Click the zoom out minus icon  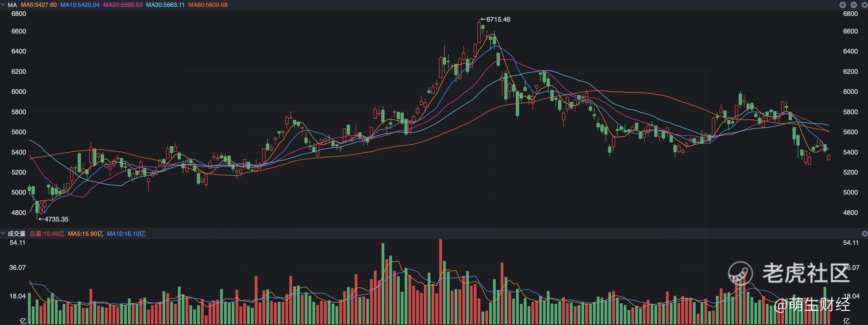(x=853, y=5)
